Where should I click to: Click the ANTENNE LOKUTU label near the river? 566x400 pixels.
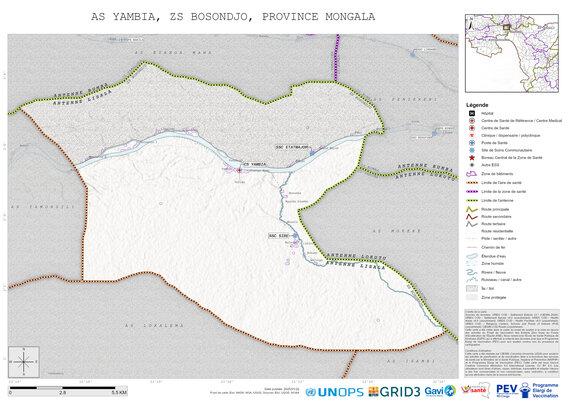point(357,257)
